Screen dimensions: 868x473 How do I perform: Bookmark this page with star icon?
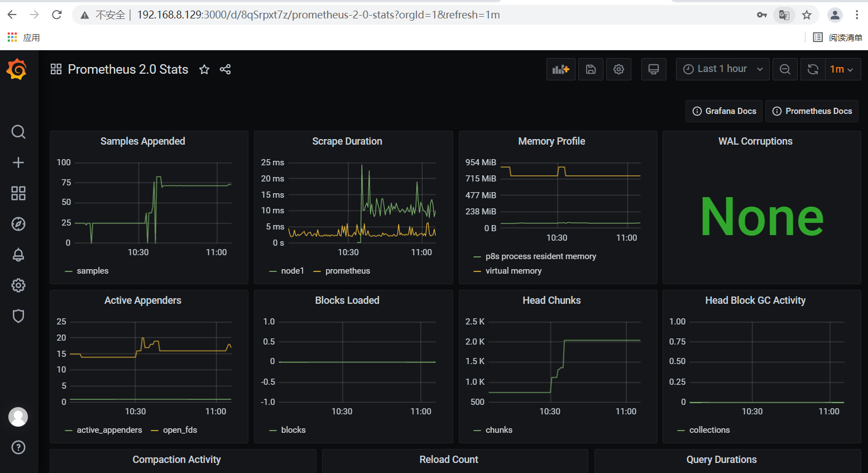807,15
